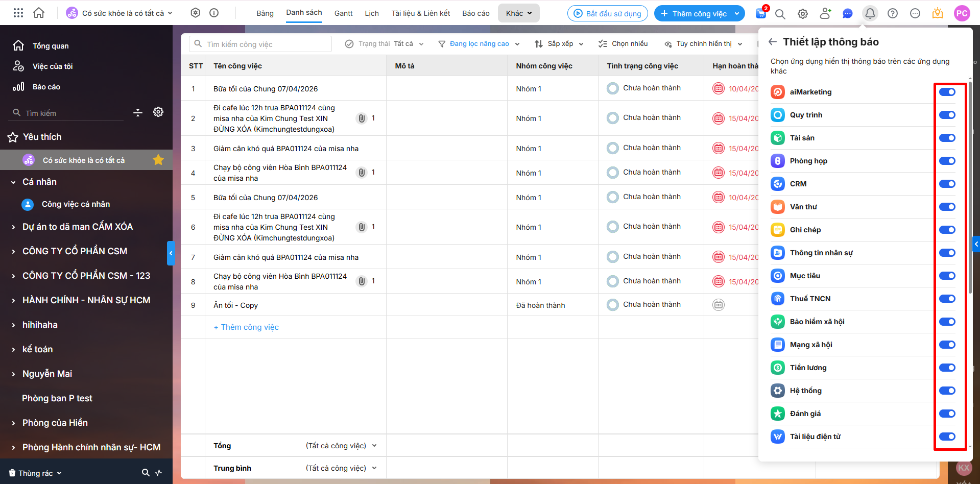Turn off CRM notifications toggle
Viewport: 980px width, 484px height.
[x=947, y=184]
